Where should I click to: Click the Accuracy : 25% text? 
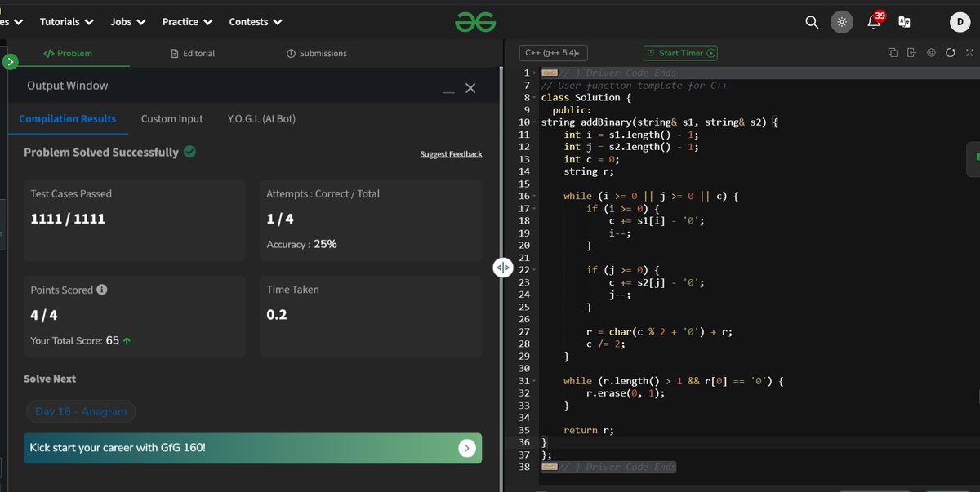click(x=301, y=244)
